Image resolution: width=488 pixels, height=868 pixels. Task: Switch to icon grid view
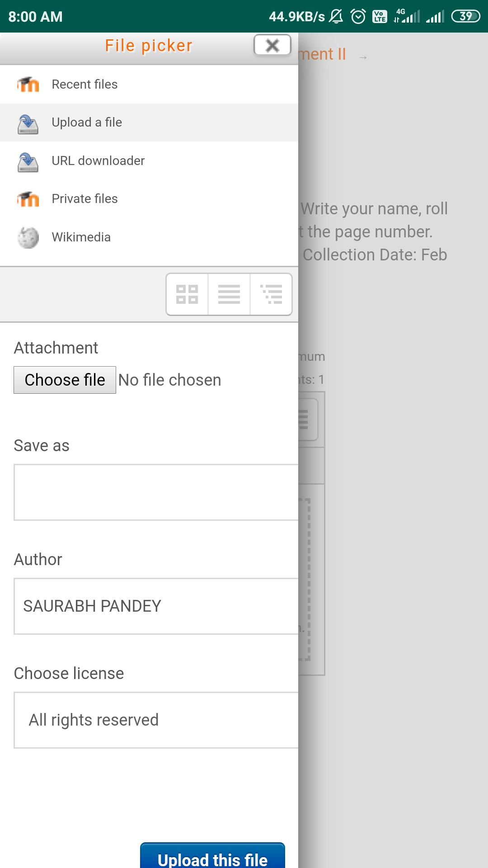click(x=187, y=294)
